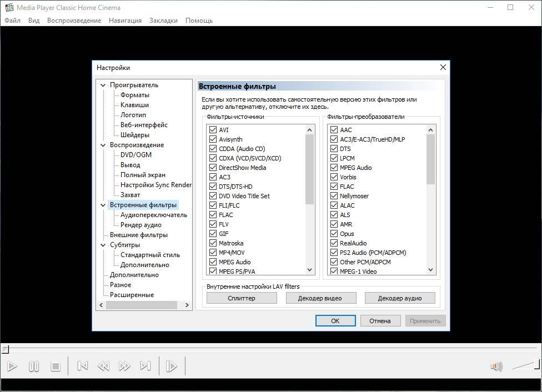The image size is (542, 392).
Task: Skip to next file icon
Action: pos(145,366)
